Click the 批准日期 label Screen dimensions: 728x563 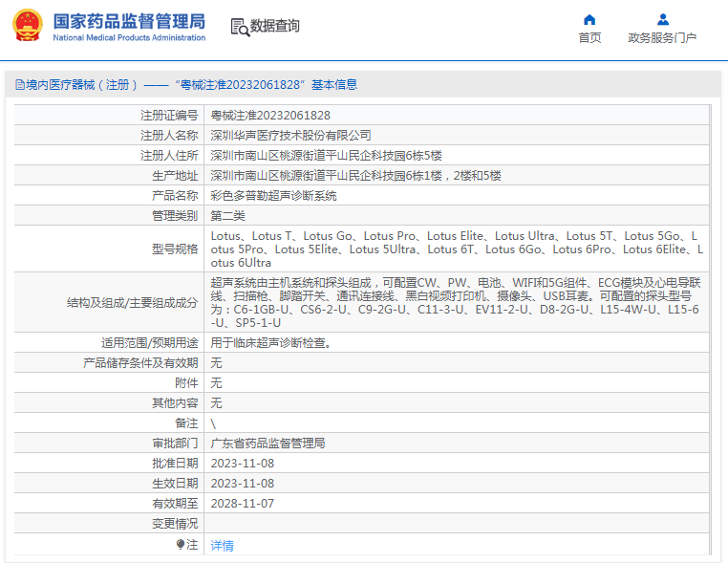(x=175, y=464)
